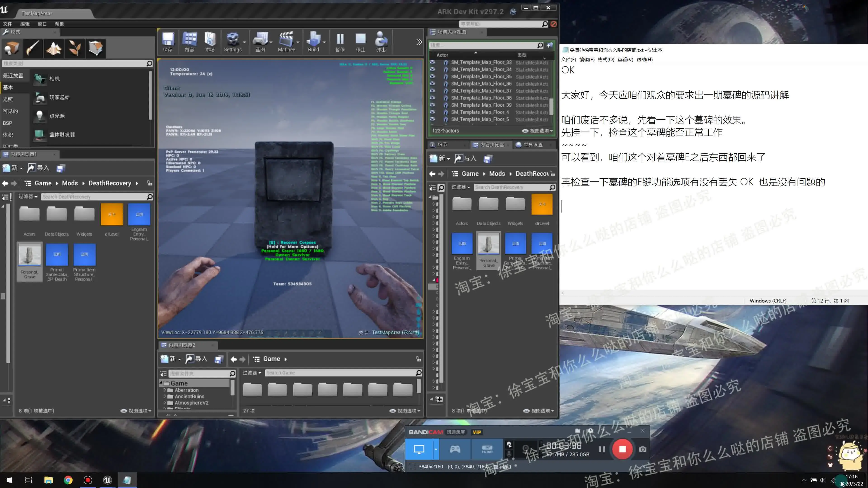
Task: Open the Content toolbar icon
Action: (189, 42)
